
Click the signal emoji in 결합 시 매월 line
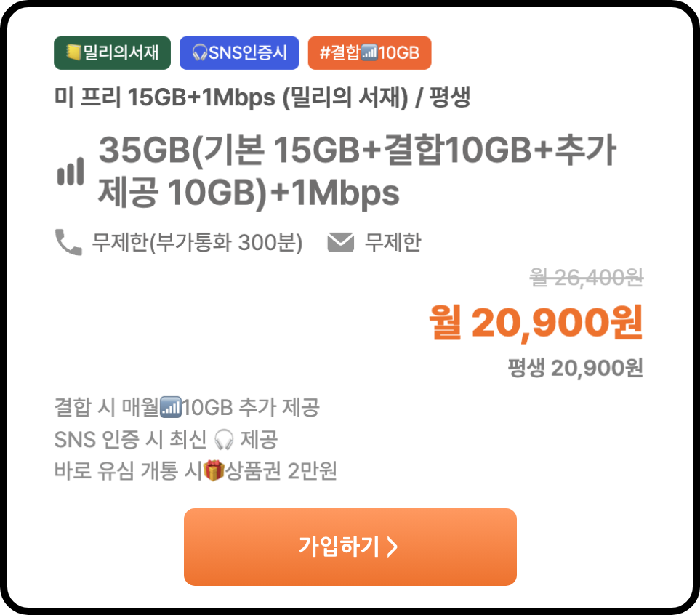click(x=171, y=407)
